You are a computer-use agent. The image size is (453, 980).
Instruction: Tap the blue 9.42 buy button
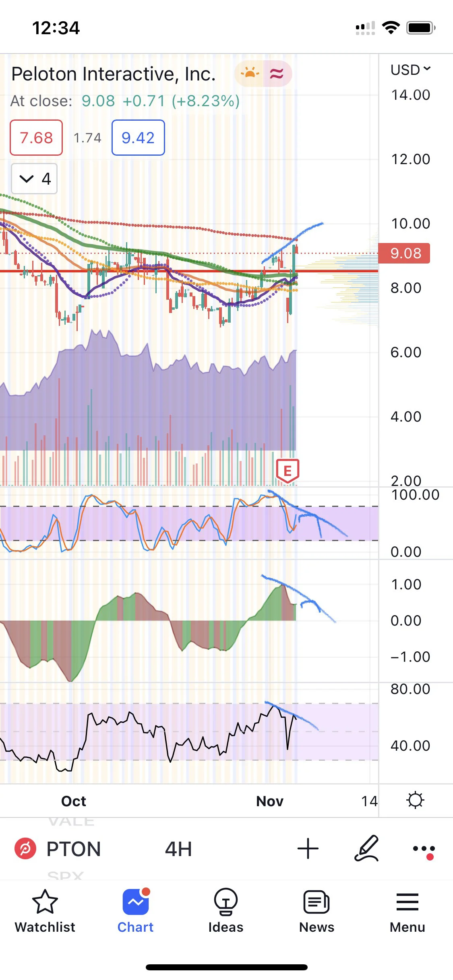coord(138,138)
